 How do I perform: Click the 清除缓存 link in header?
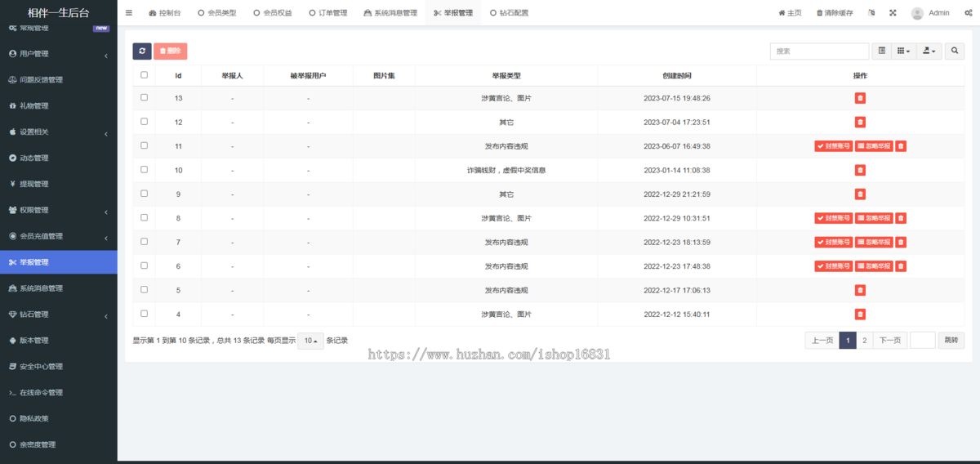(835, 13)
